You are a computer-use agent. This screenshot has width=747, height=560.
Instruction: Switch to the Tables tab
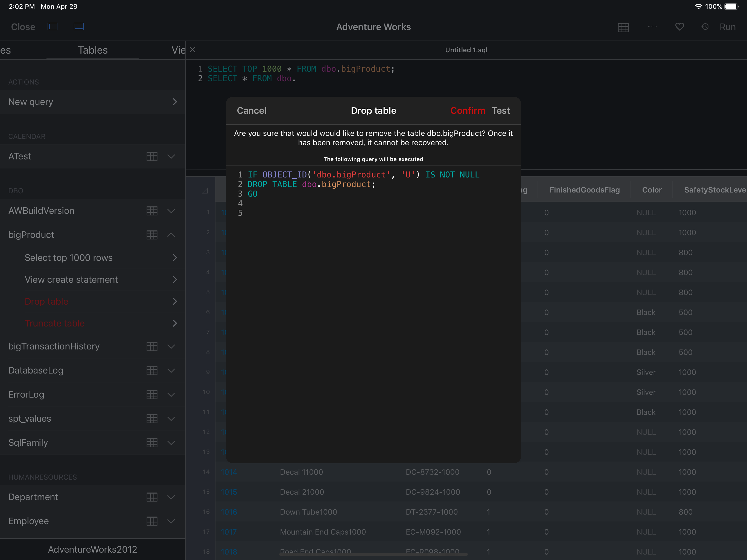(x=92, y=50)
